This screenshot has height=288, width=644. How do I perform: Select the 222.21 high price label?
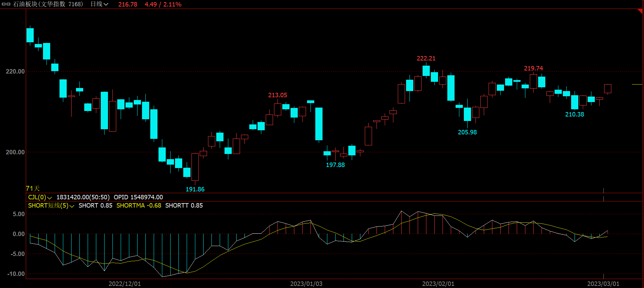(x=426, y=58)
